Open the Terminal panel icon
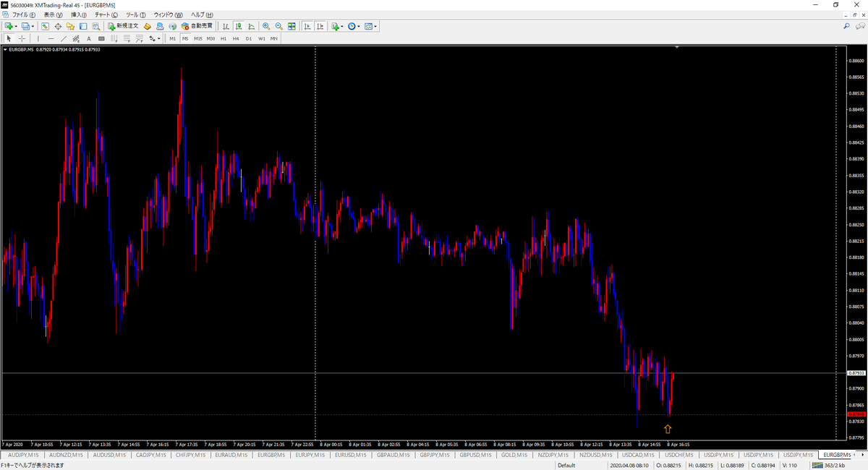The height and width of the screenshot is (470, 868). pos(82,26)
